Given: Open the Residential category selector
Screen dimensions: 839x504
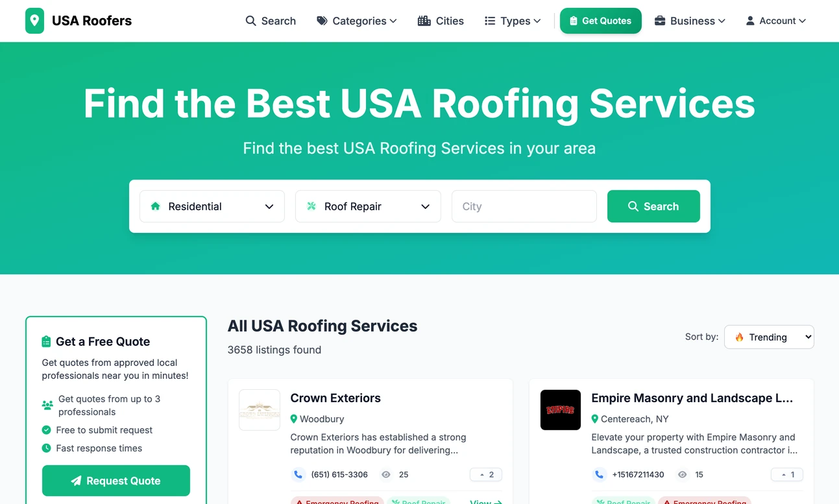Looking at the screenshot, I should click(212, 206).
